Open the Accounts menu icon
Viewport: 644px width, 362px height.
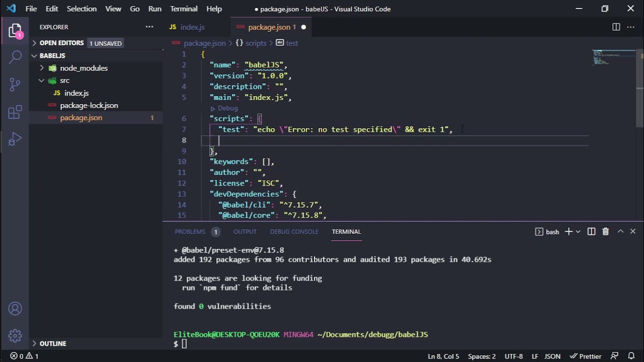click(x=15, y=309)
